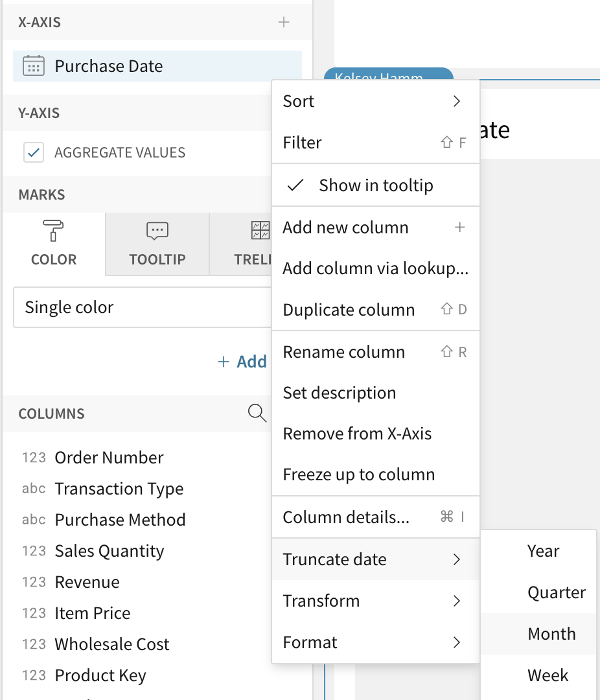Viewport: 600px width, 700px height.
Task: Select the Sales Quantity column
Action: (x=109, y=551)
